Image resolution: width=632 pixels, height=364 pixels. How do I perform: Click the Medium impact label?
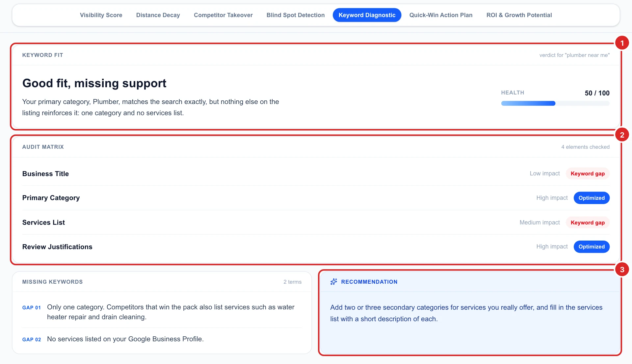540,222
